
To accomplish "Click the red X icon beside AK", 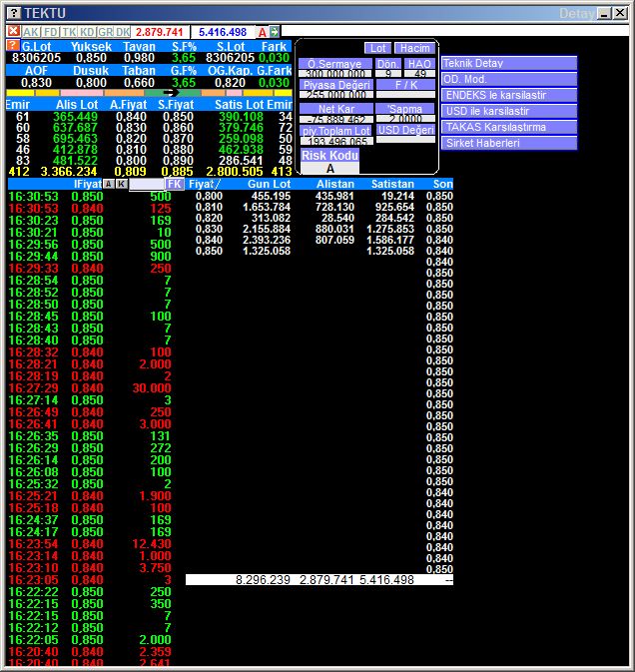I will coord(13,31).
